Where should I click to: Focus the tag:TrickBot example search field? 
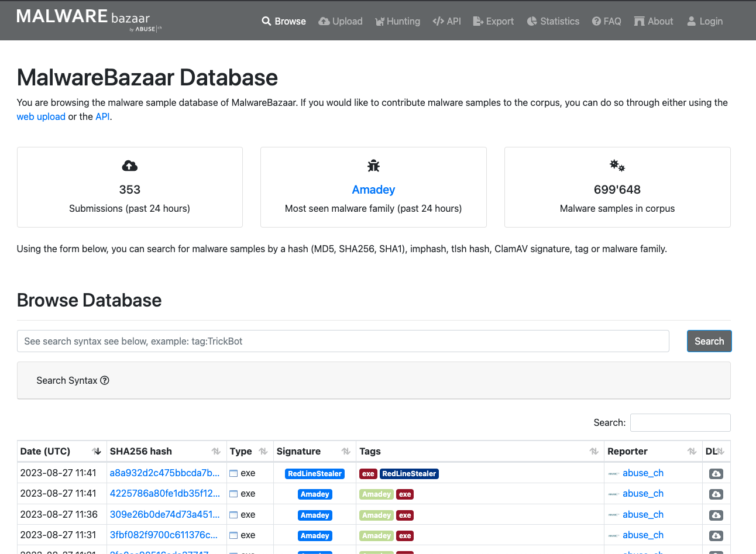point(343,341)
